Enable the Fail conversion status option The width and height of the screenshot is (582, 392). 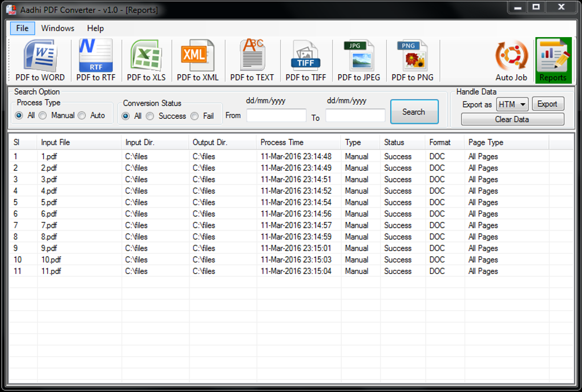click(x=193, y=115)
